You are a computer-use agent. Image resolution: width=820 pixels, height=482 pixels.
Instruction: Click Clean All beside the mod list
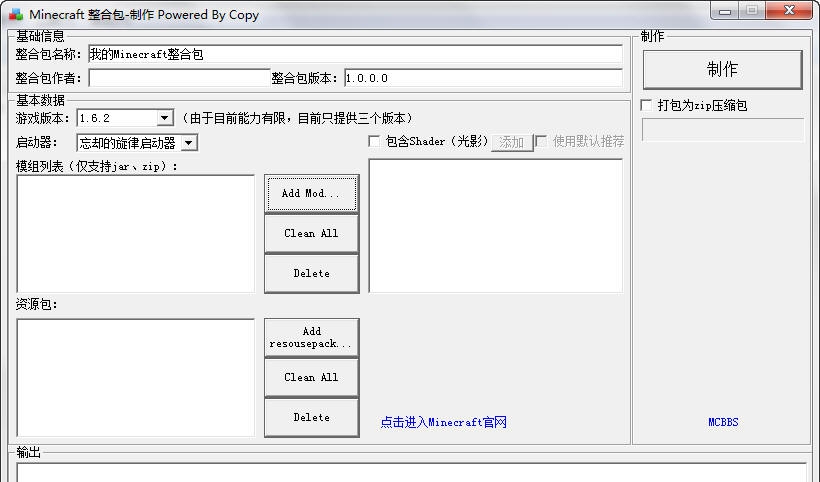coord(312,234)
